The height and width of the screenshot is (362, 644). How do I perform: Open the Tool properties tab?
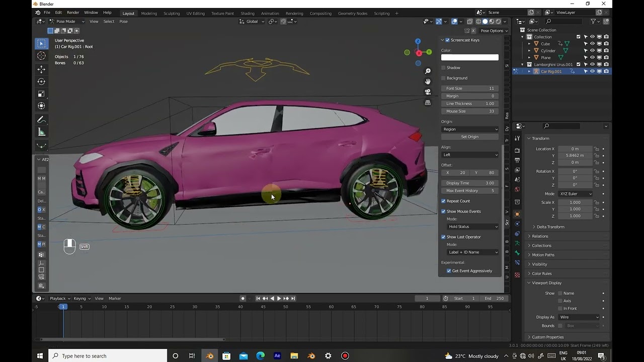click(x=517, y=139)
